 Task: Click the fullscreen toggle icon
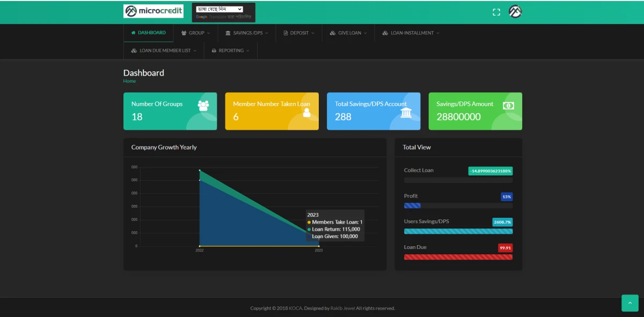click(496, 12)
